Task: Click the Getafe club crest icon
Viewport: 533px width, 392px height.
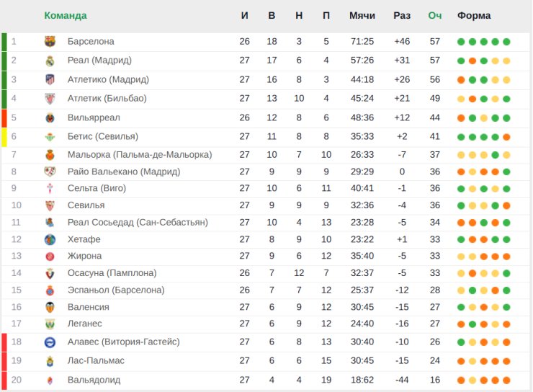Action: point(50,239)
